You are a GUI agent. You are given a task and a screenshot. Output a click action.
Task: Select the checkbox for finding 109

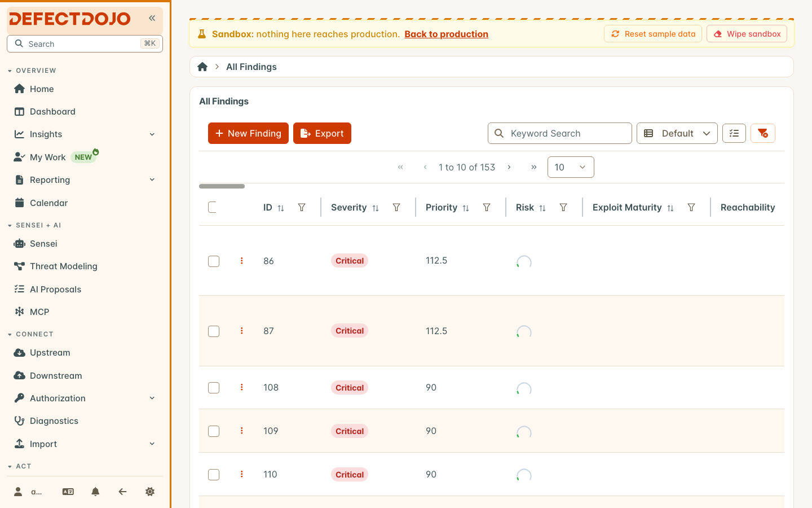214,431
